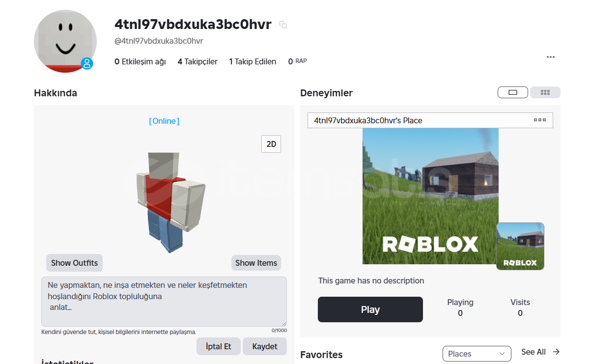The image size is (590, 364).
Task: Open the three-squares menu on Place header
Action: pyautogui.click(x=540, y=120)
